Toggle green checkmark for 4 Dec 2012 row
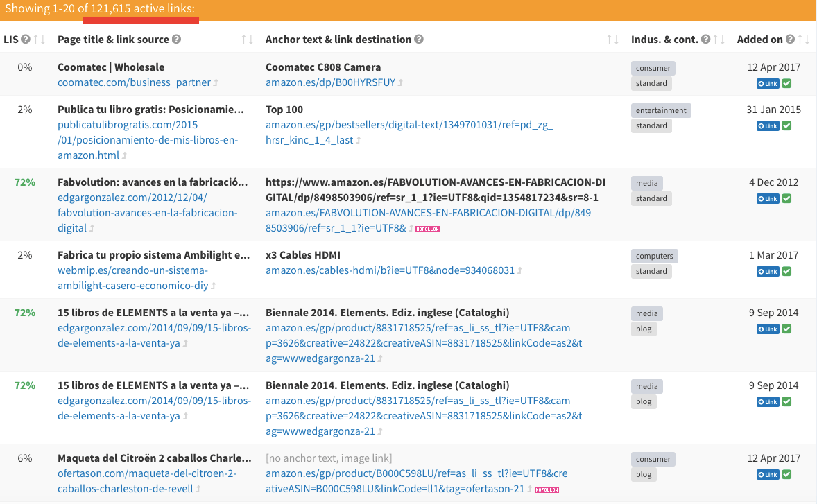Screen dimensions: 817x504 pyautogui.click(x=786, y=199)
